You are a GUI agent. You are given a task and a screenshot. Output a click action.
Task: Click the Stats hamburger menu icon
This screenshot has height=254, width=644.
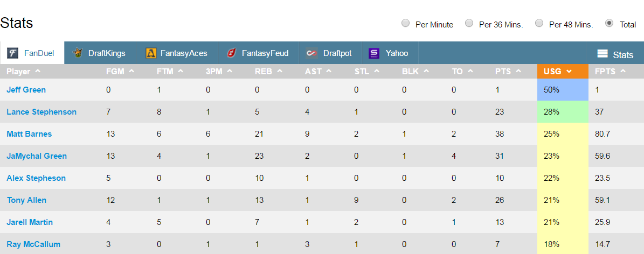[x=603, y=54]
